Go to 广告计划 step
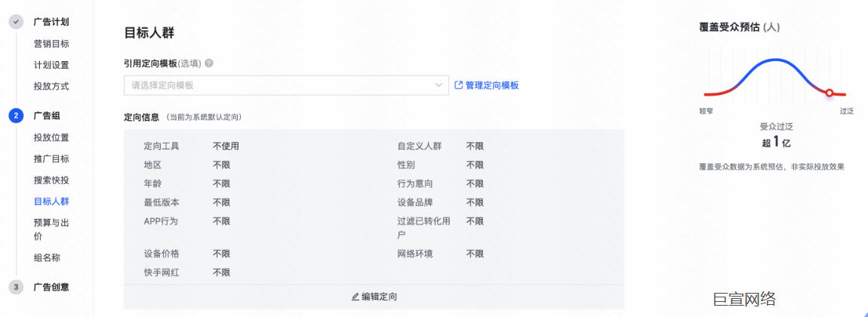This screenshot has height=317, width=868. 51,22
